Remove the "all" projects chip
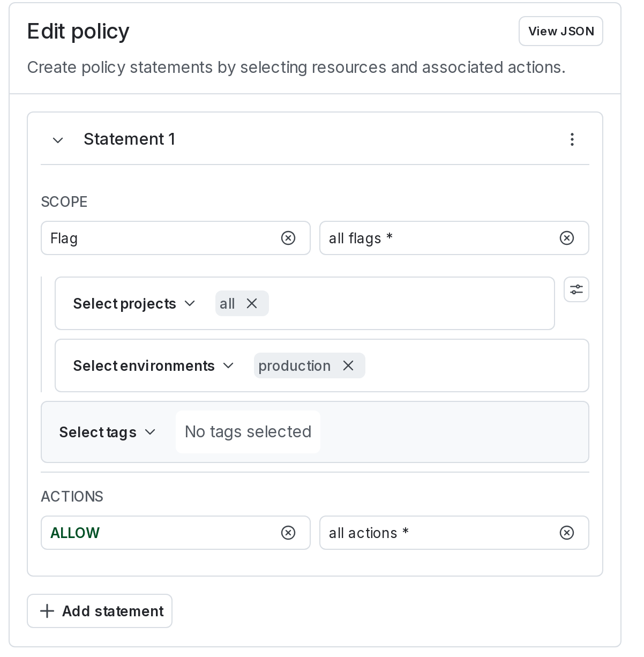Image resolution: width=644 pixels, height=657 pixels. pyautogui.click(x=252, y=303)
